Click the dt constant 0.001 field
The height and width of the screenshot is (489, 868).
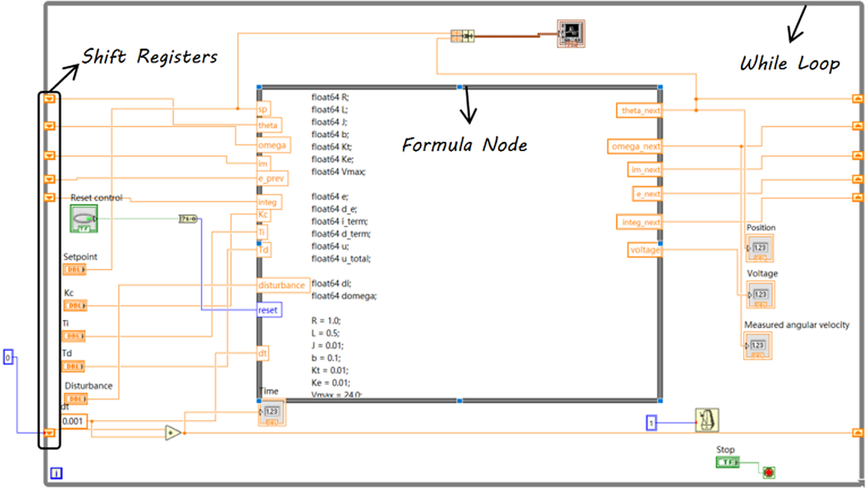pos(74,421)
